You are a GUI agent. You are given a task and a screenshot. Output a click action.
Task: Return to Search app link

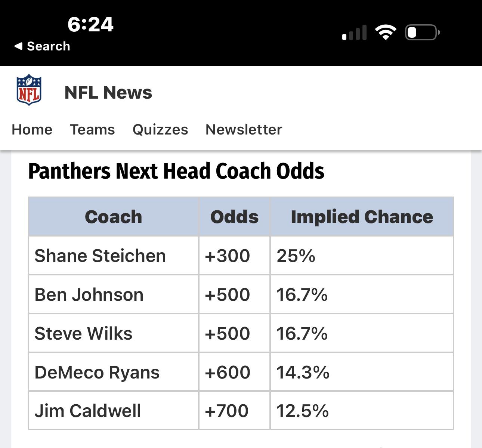48,46
